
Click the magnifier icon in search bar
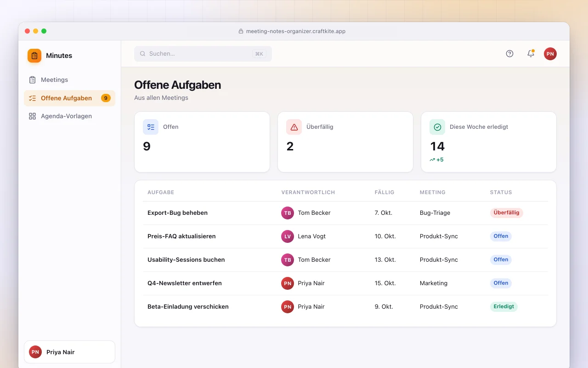(143, 54)
